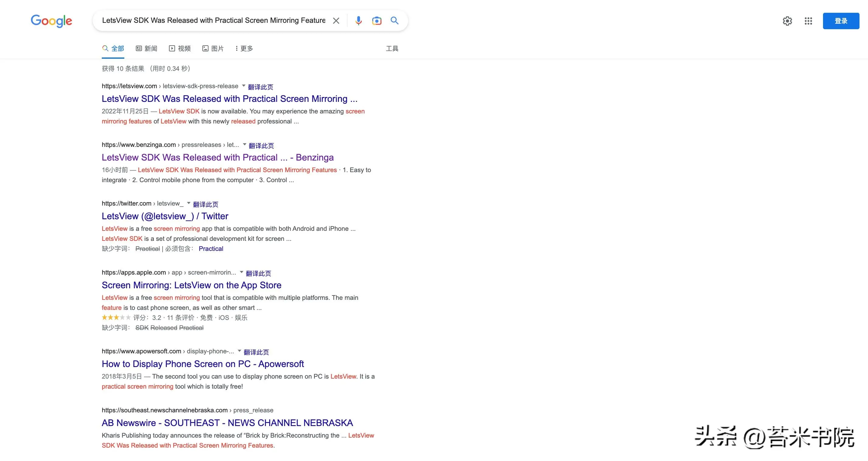Focus the search box text field
Image resolution: width=868 pixels, height=461 pixels.
tap(214, 21)
